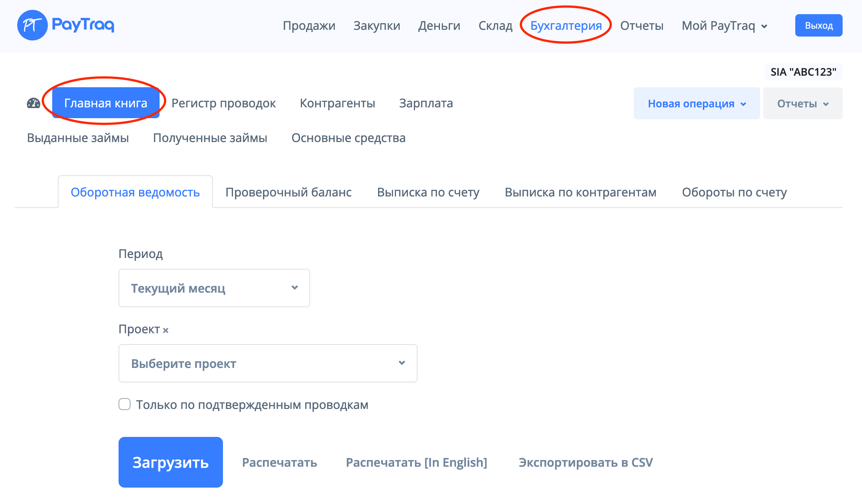Open the dashboard gauge icon
This screenshot has height=504, width=862.
34,103
